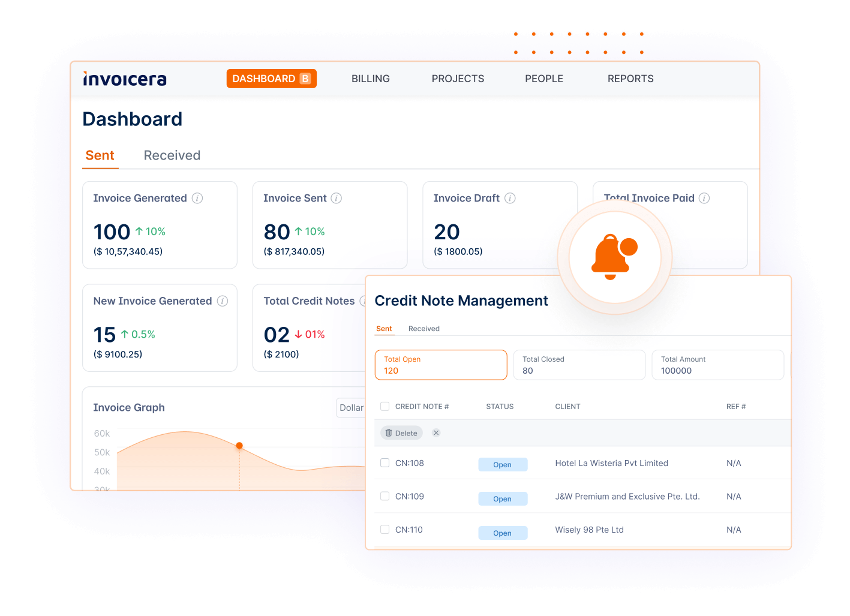This screenshot has height=616, width=850.
Task: Click amount ($ 1800.05)
Action: point(458,251)
